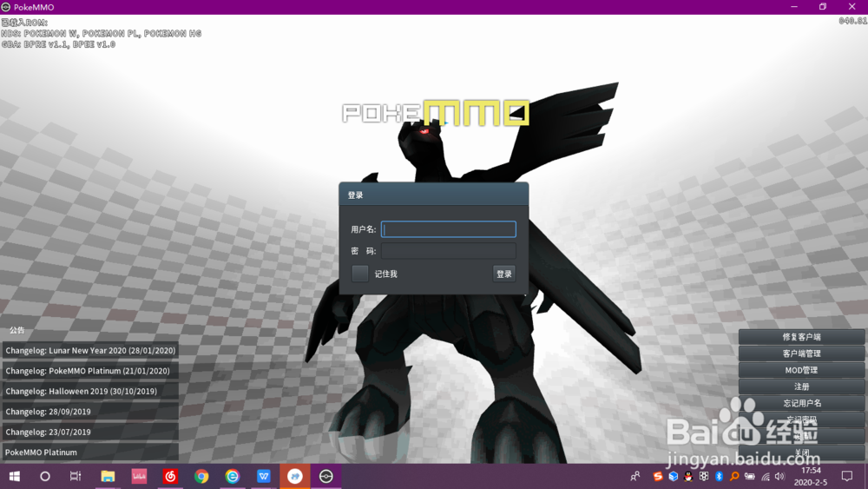868x489 pixels.
Task: Open the PokeMMO Platinum announcement row
Action: (90, 453)
